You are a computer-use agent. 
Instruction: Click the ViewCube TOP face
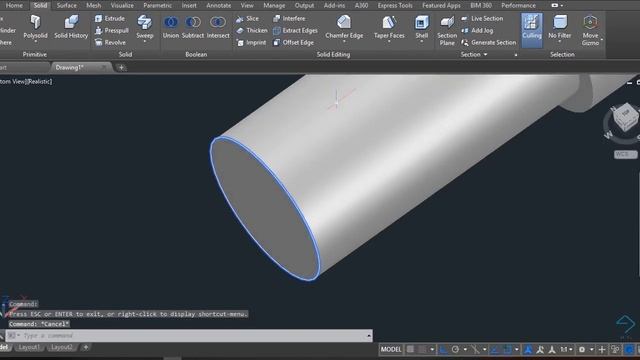point(625,113)
